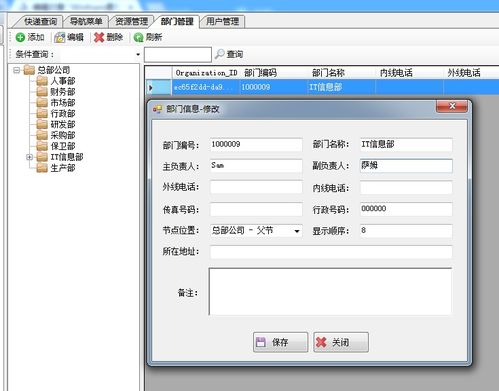Switch to the 资源管理 tab
499x391 pixels.
tap(132, 22)
